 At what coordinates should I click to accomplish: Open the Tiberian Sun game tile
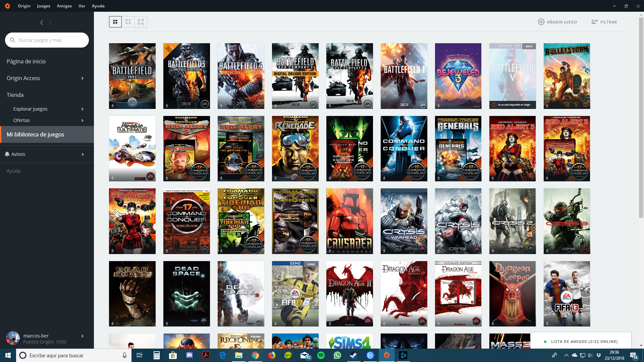pos(241,221)
